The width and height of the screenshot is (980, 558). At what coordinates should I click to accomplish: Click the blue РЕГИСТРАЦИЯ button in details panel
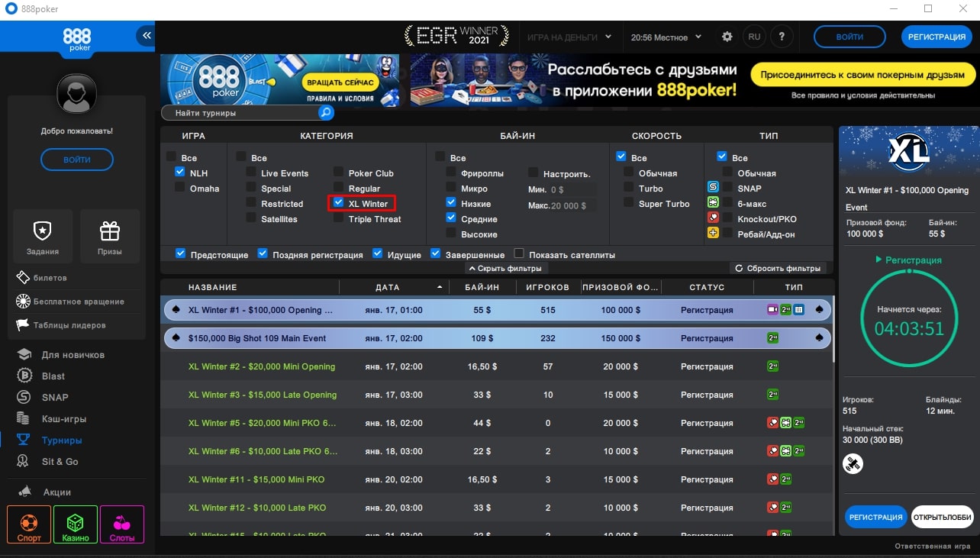coord(876,517)
